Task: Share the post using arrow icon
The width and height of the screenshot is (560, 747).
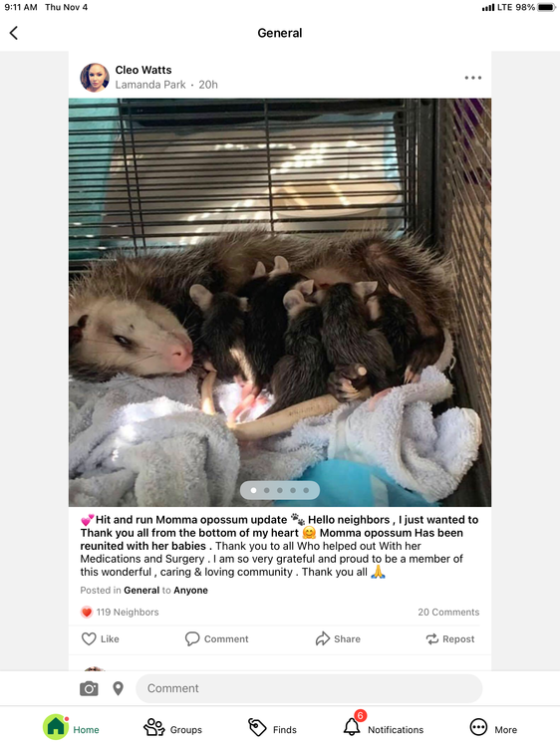Action: pos(323,638)
